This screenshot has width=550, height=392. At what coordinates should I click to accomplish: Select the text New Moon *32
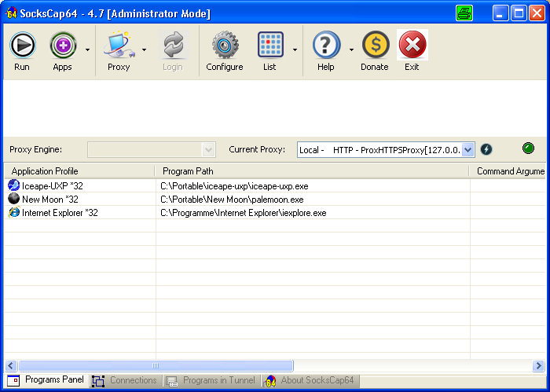(50, 200)
